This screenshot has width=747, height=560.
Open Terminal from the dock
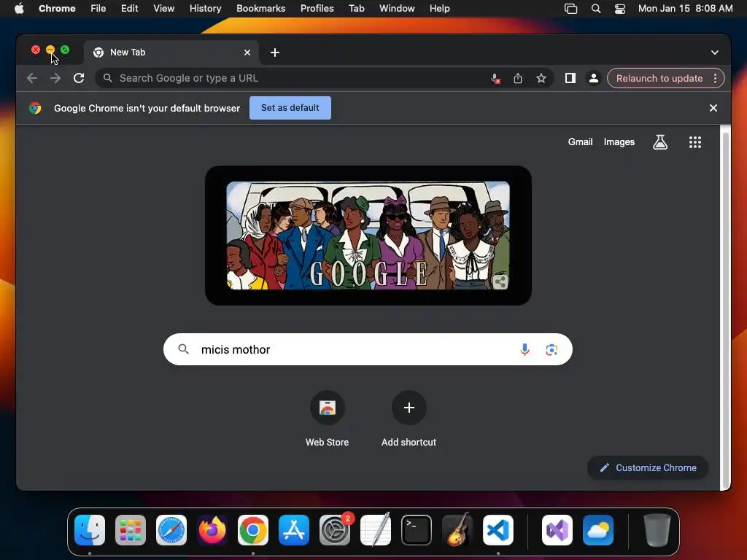click(x=417, y=529)
